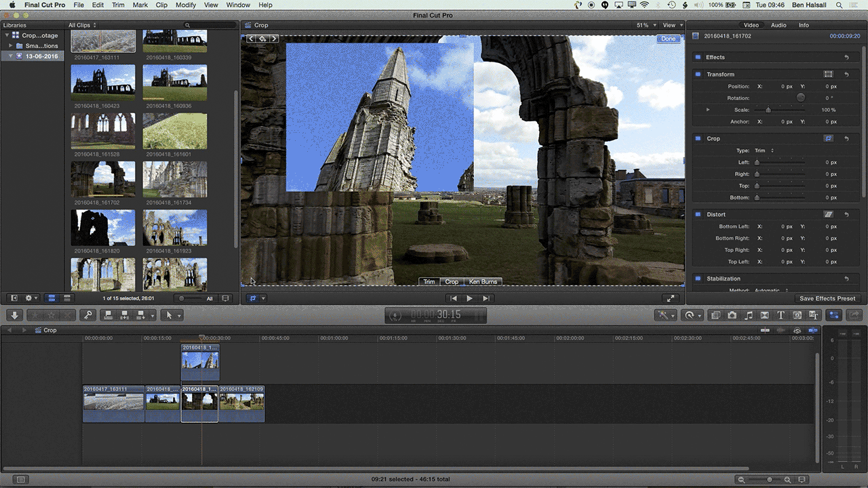Screen dimensions: 868x488
Task: Open the Titles browser
Action: (781, 314)
